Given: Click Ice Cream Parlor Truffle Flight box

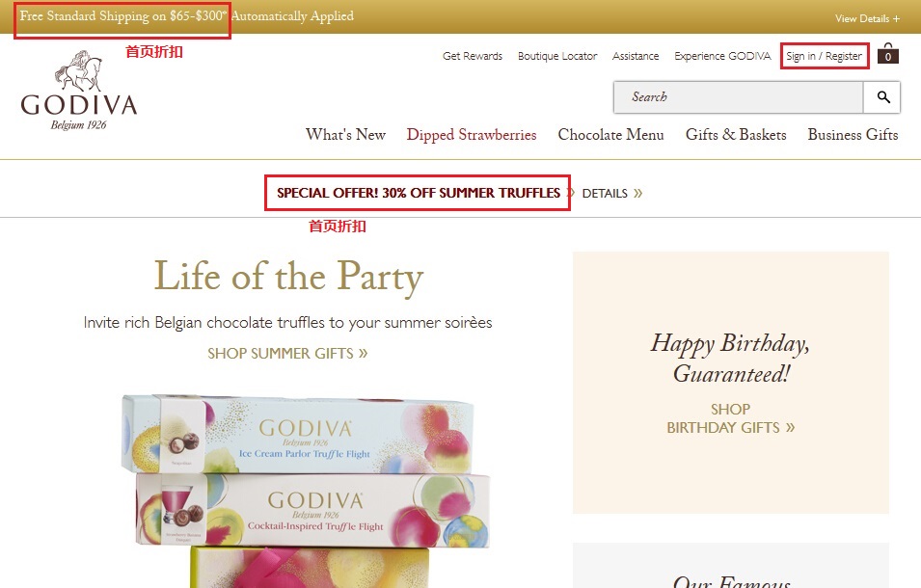Looking at the screenshot, I should pos(298,434).
